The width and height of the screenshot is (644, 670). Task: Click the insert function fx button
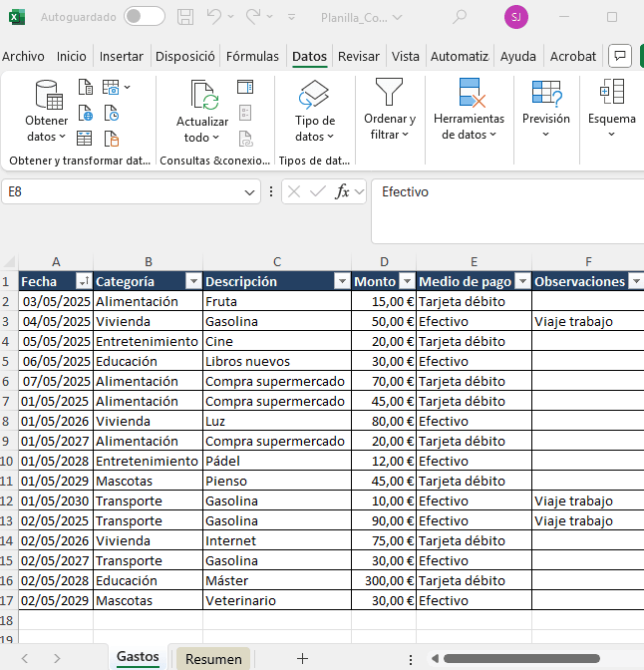343,191
